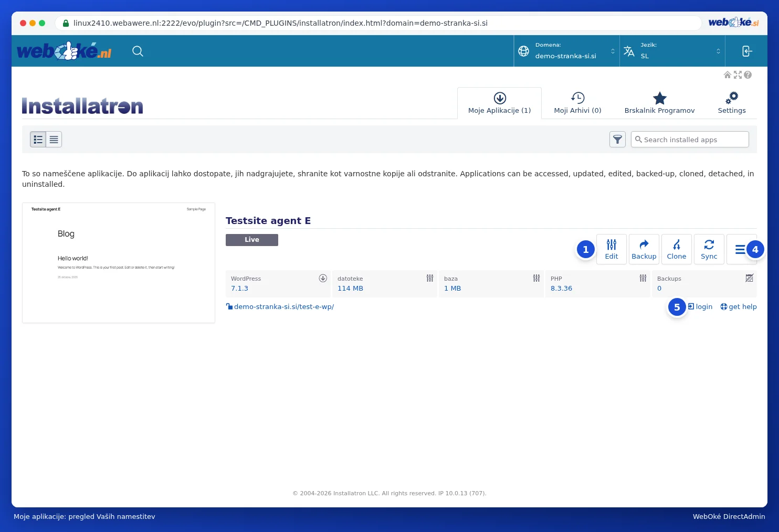Click the Installatron logo

pos(82,106)
